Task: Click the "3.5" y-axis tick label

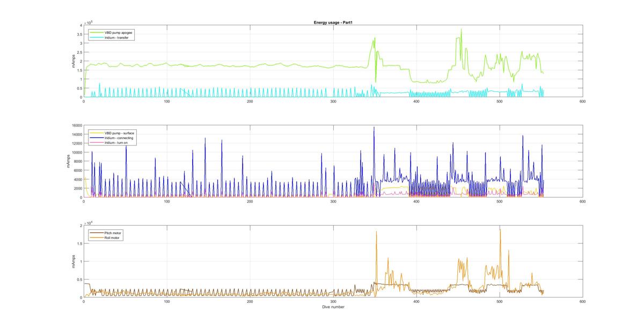Action: pos(79,34)
